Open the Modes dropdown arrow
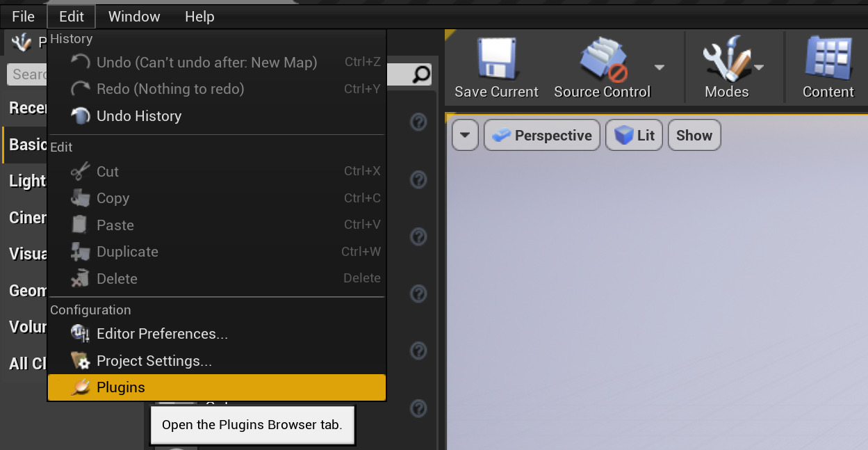 [x=759, y=66]
